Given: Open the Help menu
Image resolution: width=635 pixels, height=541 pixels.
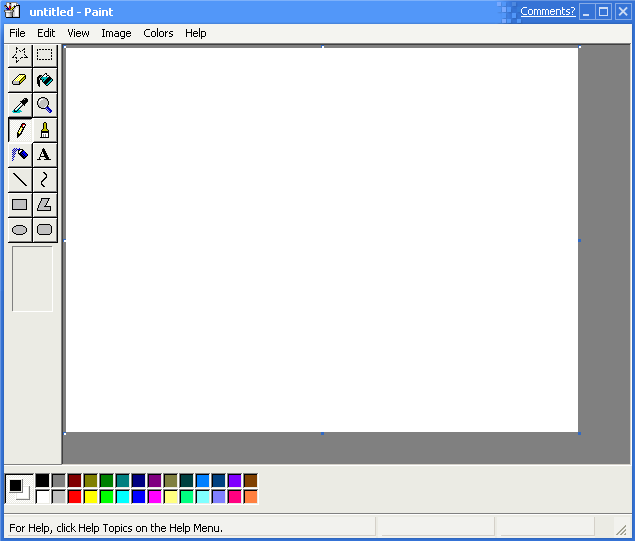Looking at the screenshot, I should click(x=196, y=33).
